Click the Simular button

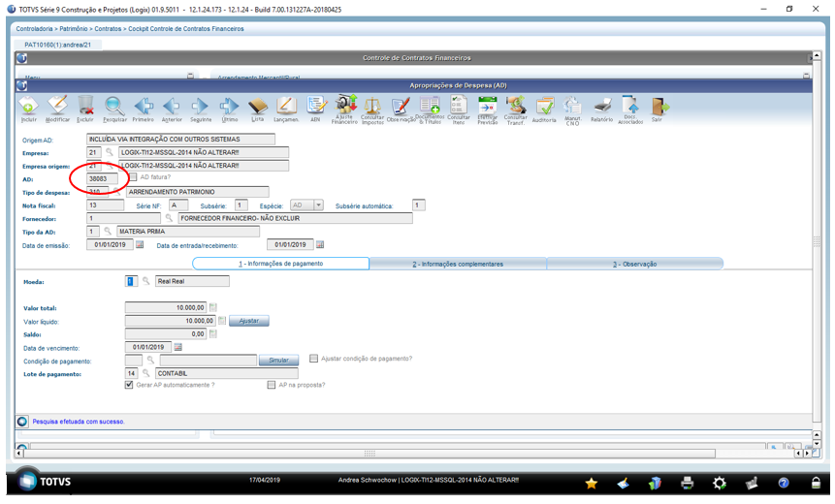point(278,361)
